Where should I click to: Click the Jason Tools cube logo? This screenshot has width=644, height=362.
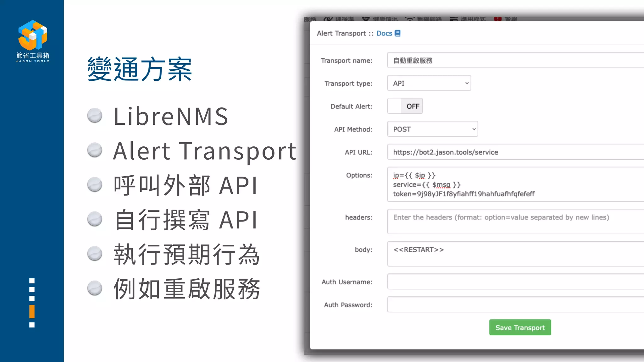pyautogui.click(x=33, y=35)
